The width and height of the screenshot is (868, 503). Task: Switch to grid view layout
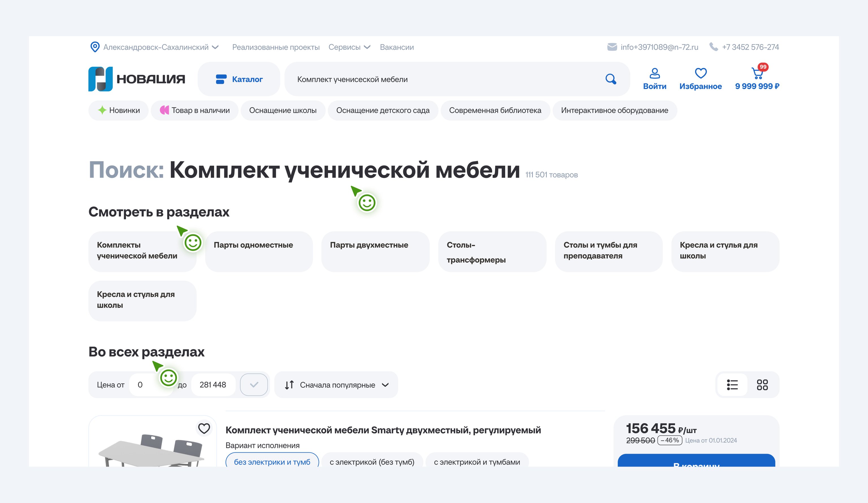click(x=762, y=385)
